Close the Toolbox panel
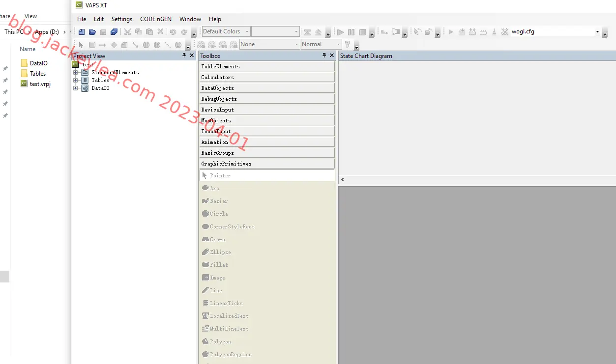The height and width of the screenshot is (364, 616). tap(332, 56)
